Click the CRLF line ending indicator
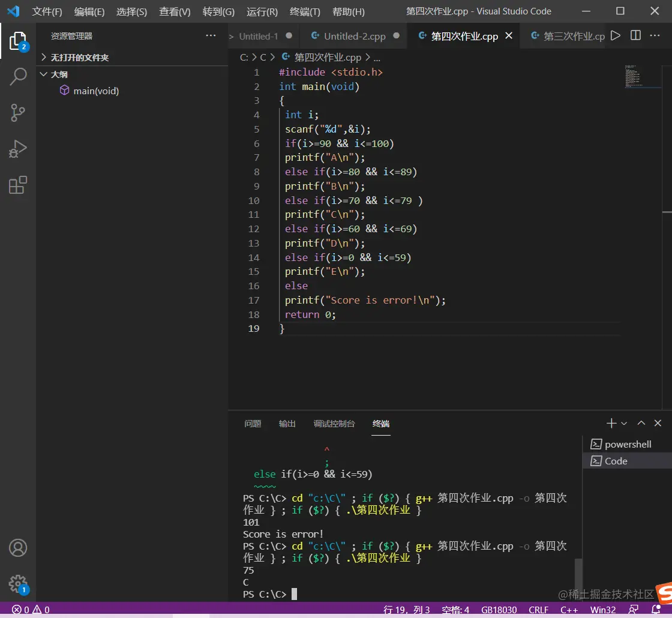 pyautogui.click(x=538, y=610)
